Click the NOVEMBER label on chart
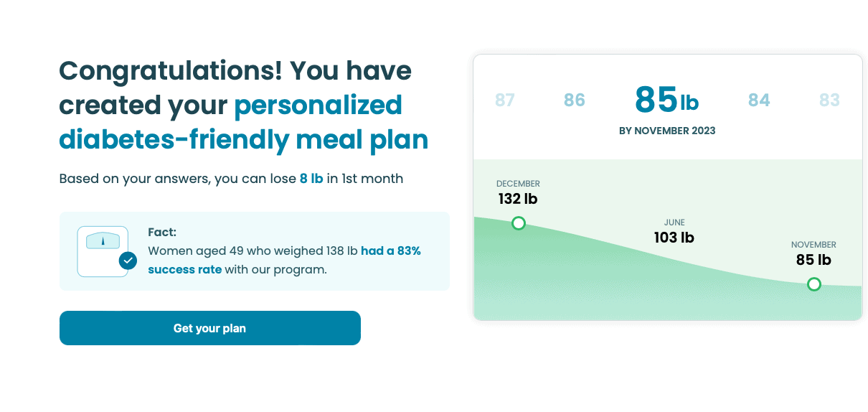868x412 pixels. click(813, 245)
